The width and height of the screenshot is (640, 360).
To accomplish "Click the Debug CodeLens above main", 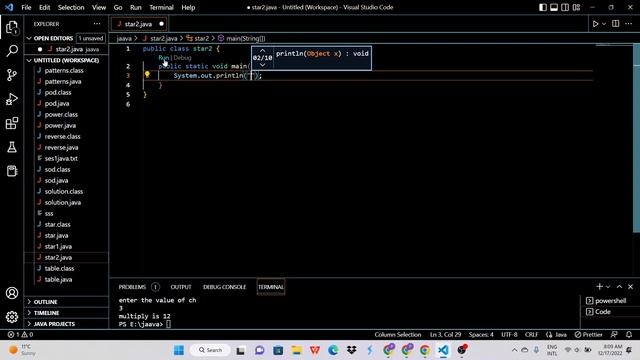I will point(182,58).
